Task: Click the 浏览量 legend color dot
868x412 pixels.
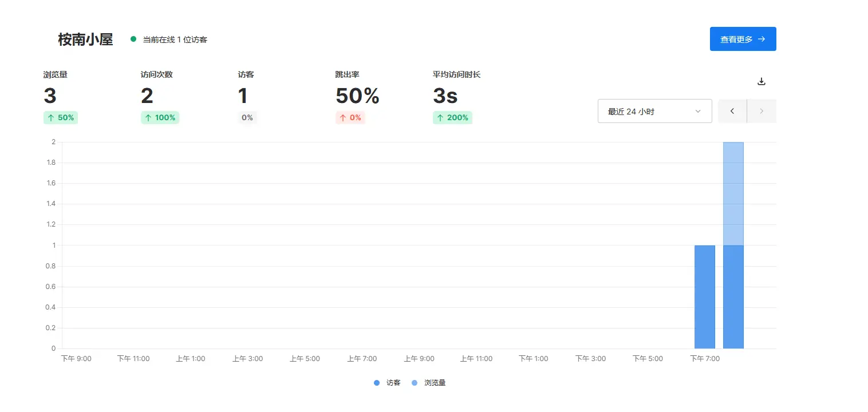Action: [415, 383]
